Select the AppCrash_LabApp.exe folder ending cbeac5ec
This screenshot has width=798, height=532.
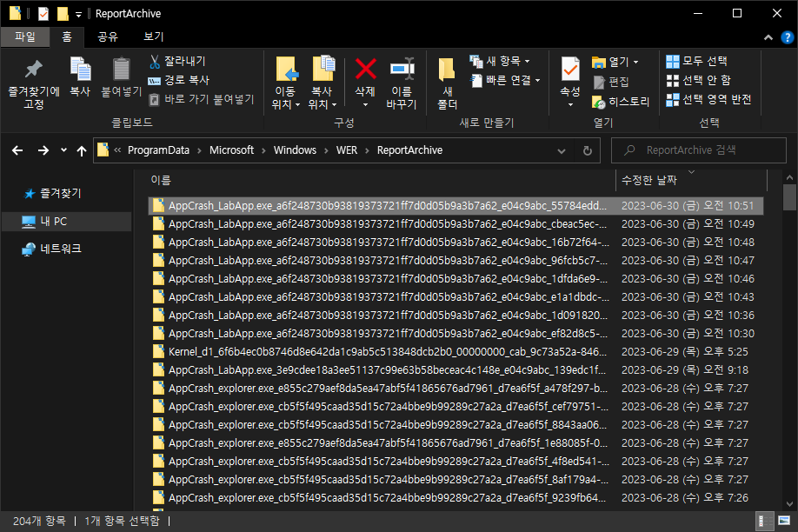[456, 224]
